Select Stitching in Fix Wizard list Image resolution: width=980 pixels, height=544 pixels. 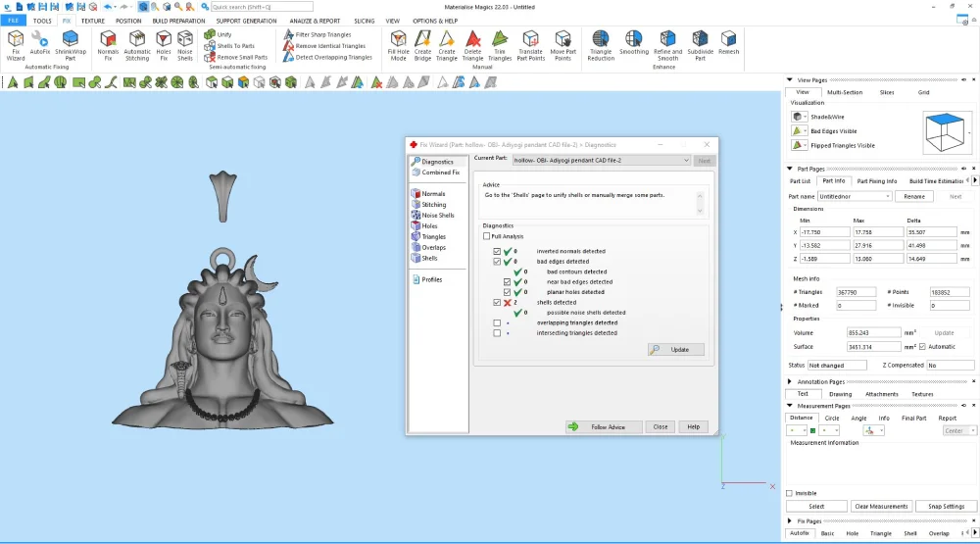tap(434, 205)
